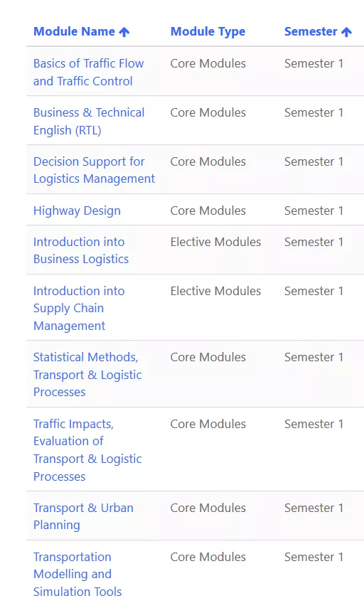
Task: Click Semester 1 cell for Transport & Urban Planning
Action: point(314,508)
